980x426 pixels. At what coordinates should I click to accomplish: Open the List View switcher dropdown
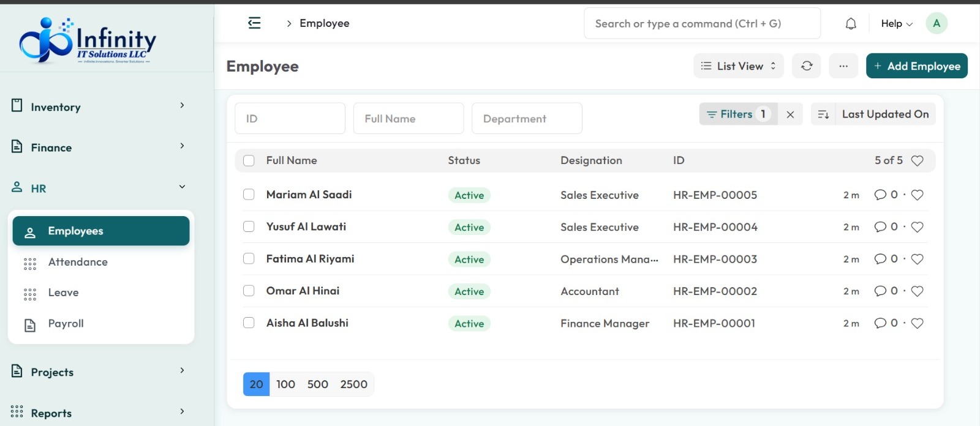pyautogui.click(x=739, y=66)
